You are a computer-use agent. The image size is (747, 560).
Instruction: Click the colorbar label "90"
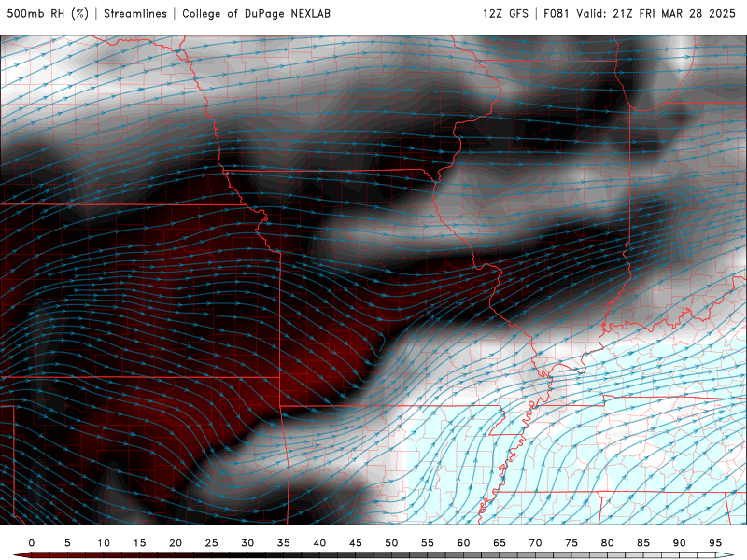pos(680,543)
